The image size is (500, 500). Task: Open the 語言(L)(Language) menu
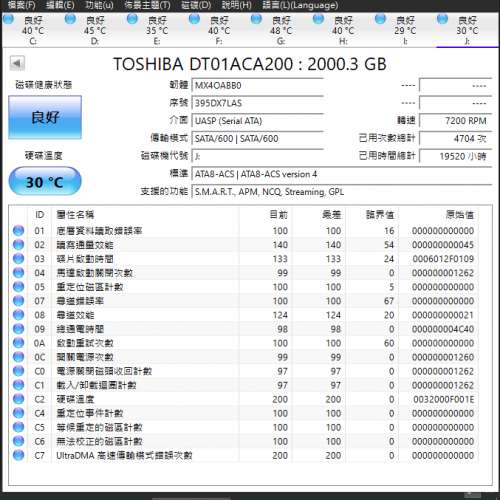[x=300, y=5]
